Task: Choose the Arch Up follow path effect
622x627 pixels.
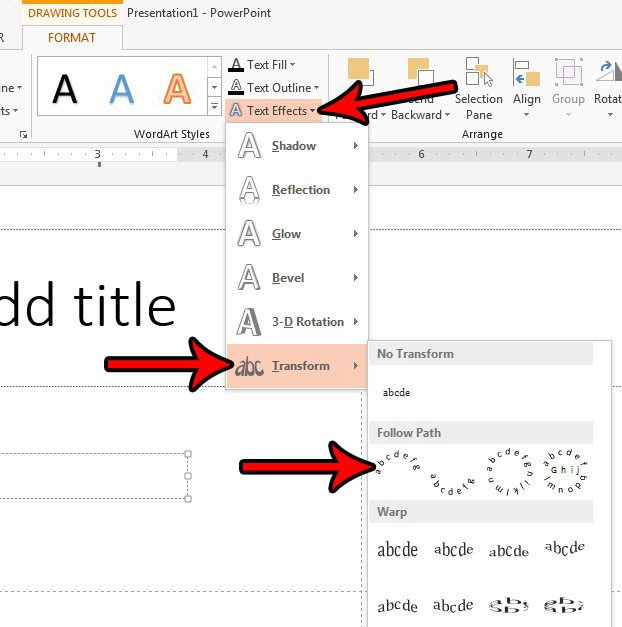Action: point(397,463)
